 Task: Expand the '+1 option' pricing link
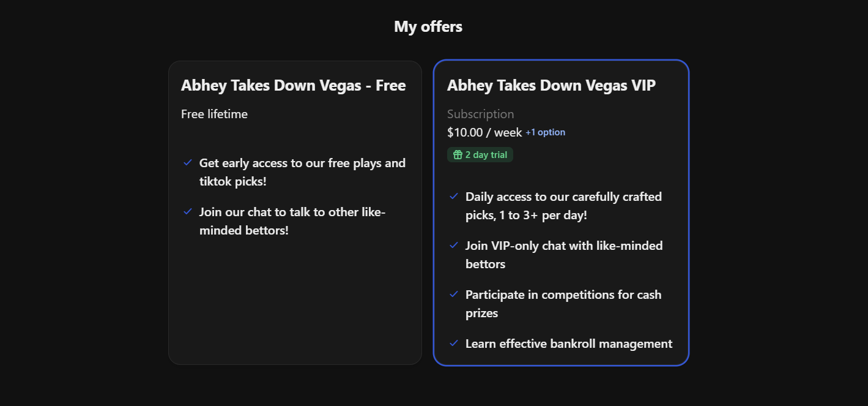(545, 132)
